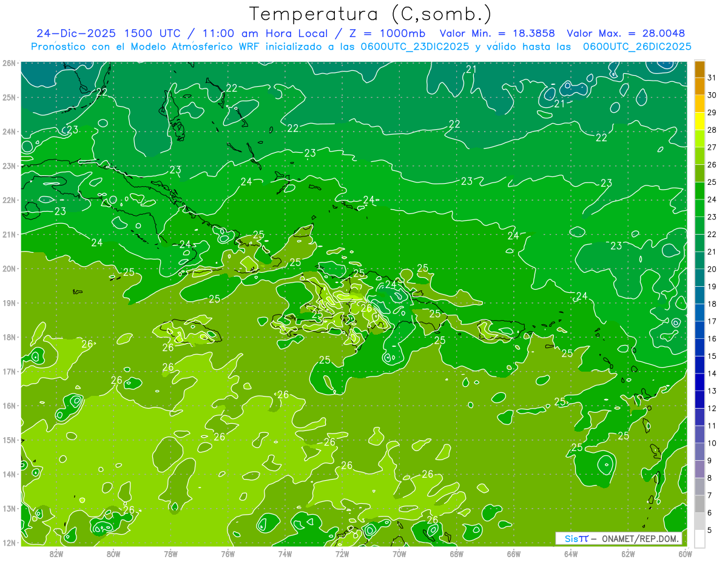Select the "24-Dic-2025 1500 UTC" date text

coord(108,33)
